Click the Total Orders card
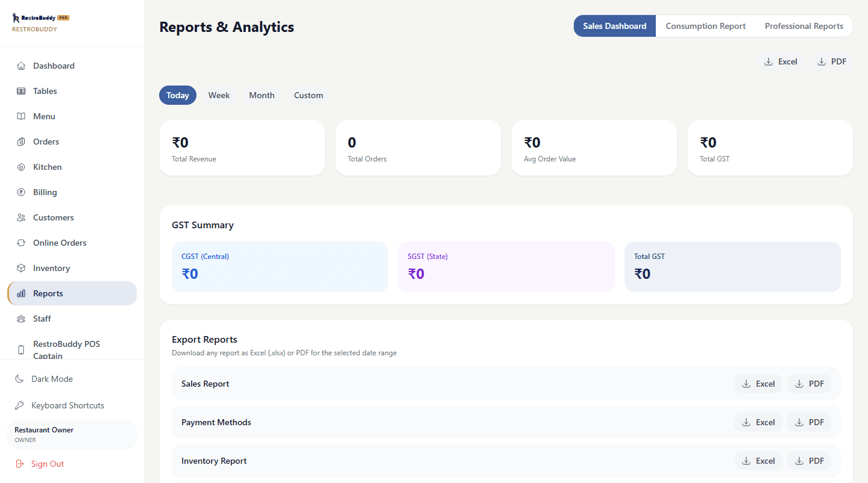 coord(418,148)
